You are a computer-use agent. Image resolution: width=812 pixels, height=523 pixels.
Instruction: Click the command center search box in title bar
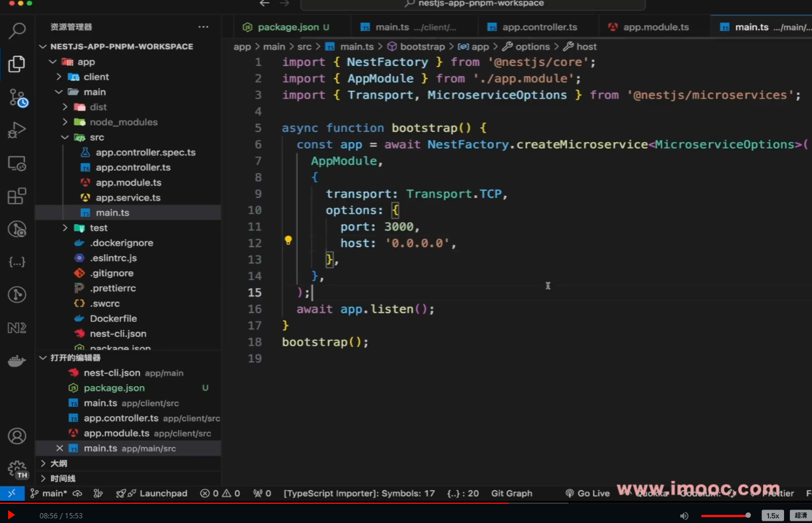pyautogui.click(x=473, y=4)
